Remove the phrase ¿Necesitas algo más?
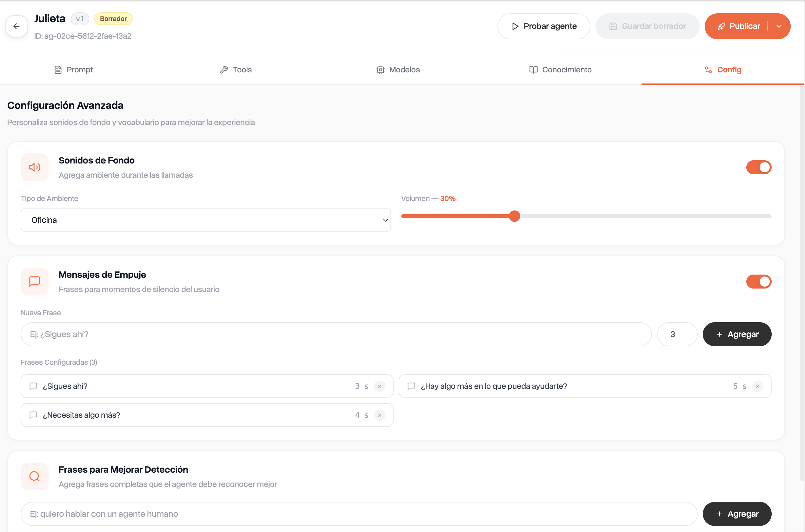The width and height of the screenshot is (805, 532). pyautogui.click(x=380, y=415)
